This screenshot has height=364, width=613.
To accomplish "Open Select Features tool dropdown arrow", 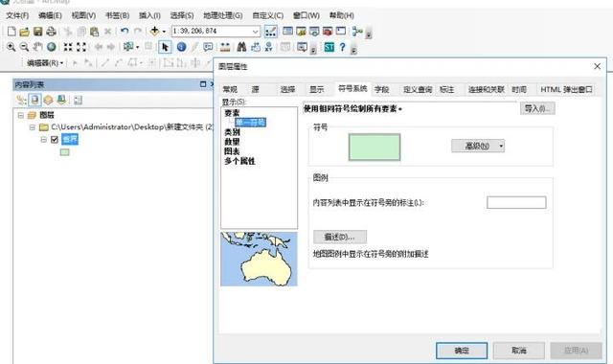I will point(137,47).
